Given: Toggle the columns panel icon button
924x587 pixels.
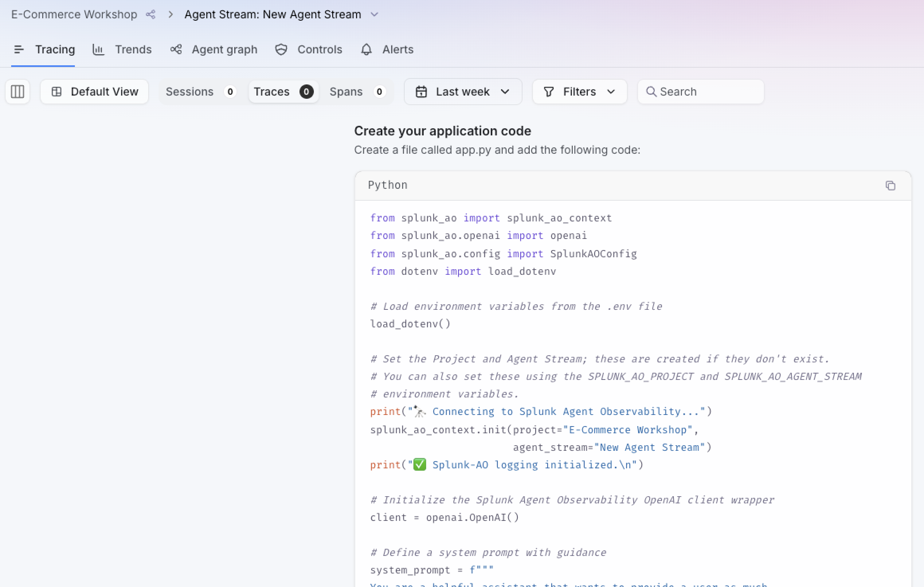Looking at the screenshot, I should pyautogui.click(x=18, y=92).
